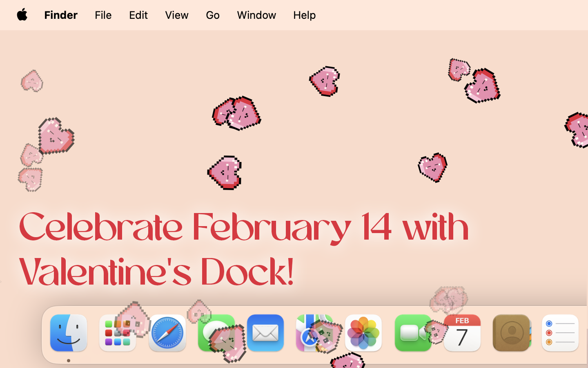Open the Finder menu
588x368 pixels.
[x=60, y=15]
